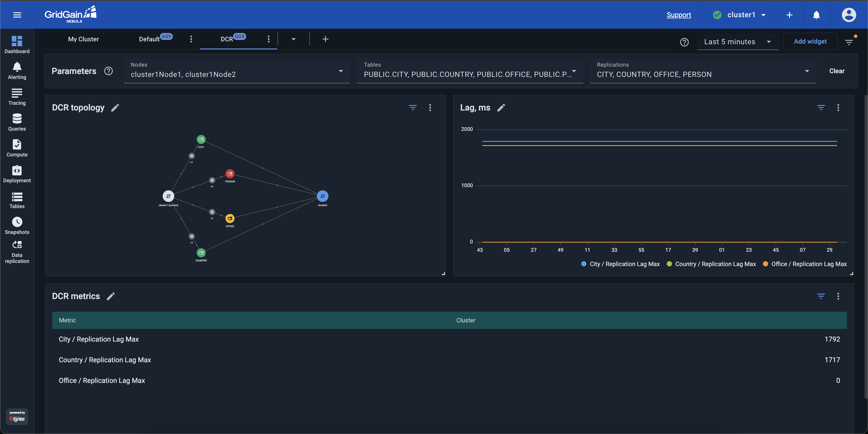Open Default dashboard tab options menu
The image size is (868, 434).
(x=191, y=39)
